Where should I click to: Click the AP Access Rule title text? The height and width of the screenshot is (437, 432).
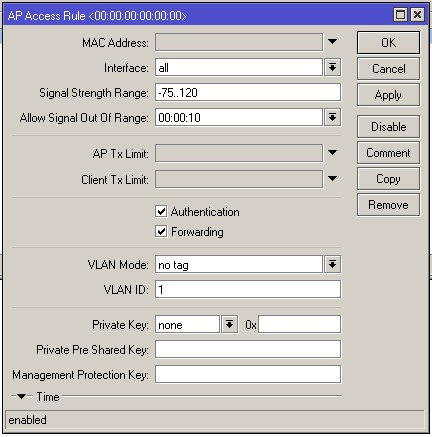[97, 15]
